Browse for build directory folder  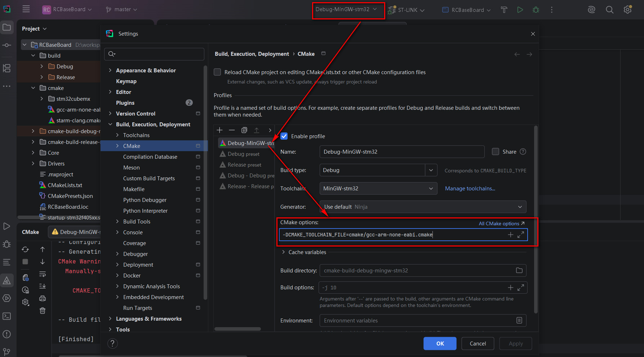519,271
